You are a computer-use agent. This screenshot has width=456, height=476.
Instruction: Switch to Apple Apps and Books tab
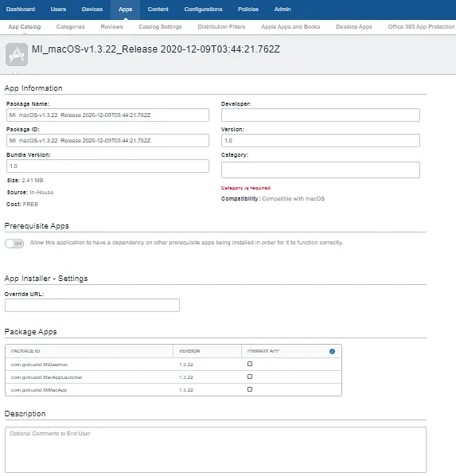(x=290, y=27)
